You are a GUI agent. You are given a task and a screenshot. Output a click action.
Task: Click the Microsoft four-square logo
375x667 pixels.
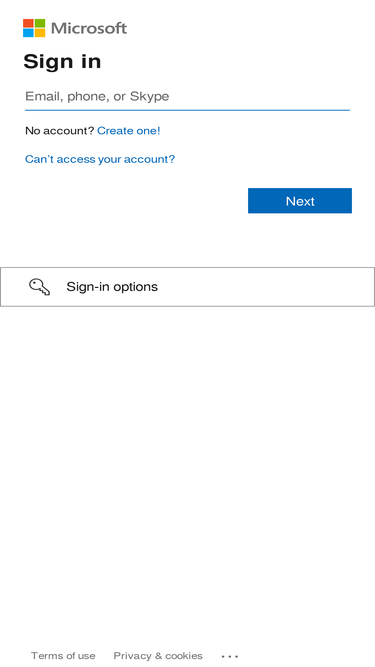point(34,28)
